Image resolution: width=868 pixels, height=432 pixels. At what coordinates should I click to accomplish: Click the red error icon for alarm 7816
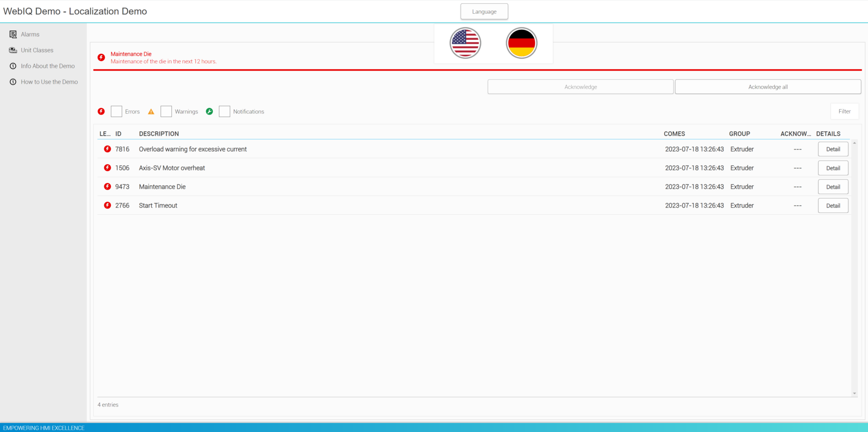pos(107,149)
